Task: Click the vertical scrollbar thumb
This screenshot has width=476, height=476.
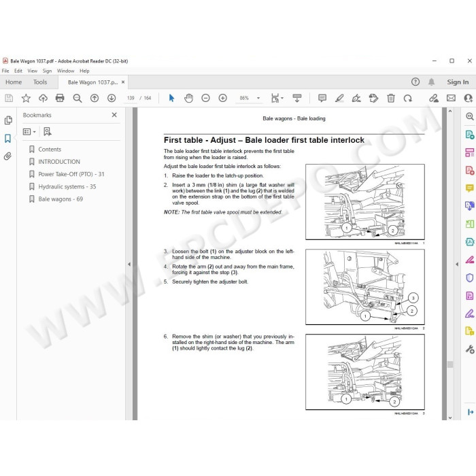Action: click(450, 364)
